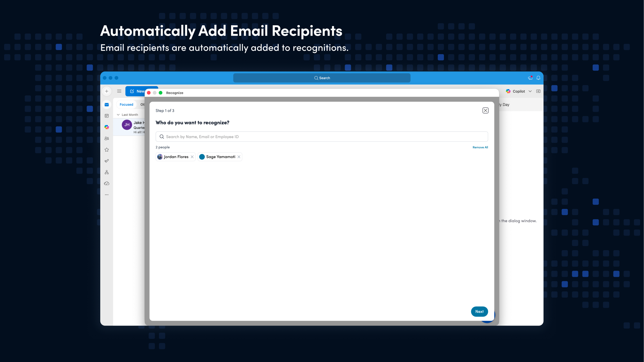
Task: Open the notifications bell icon
Action: [x=538, y=78]
